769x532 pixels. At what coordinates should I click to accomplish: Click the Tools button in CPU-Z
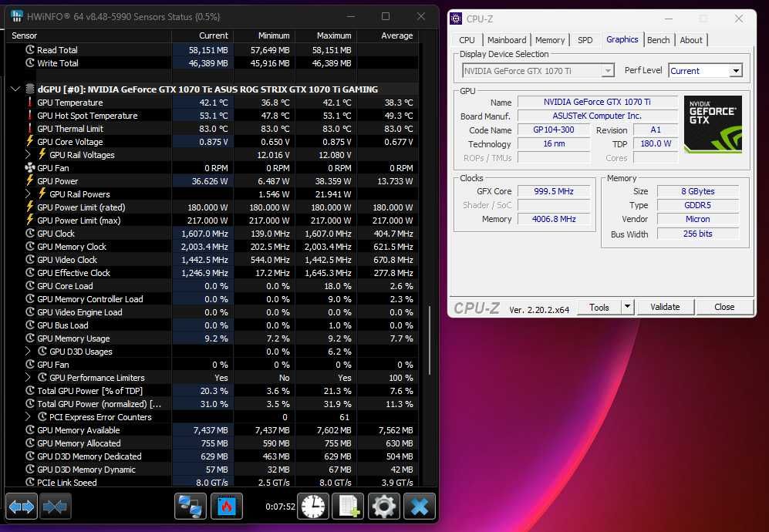[599, 307]
